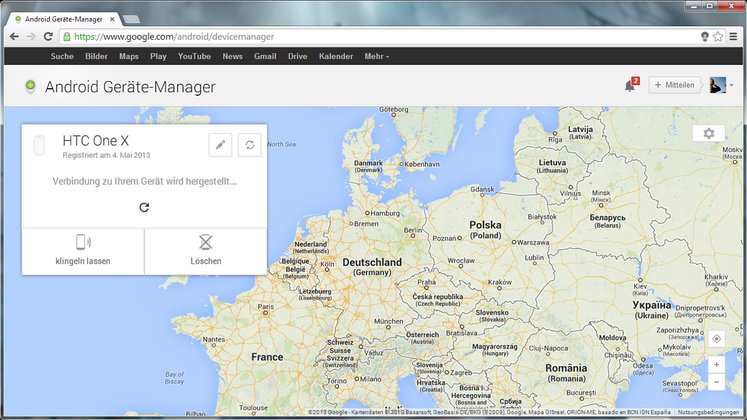
Task: Click the lightbulb icon in the address bar
Action: point(705,37)
